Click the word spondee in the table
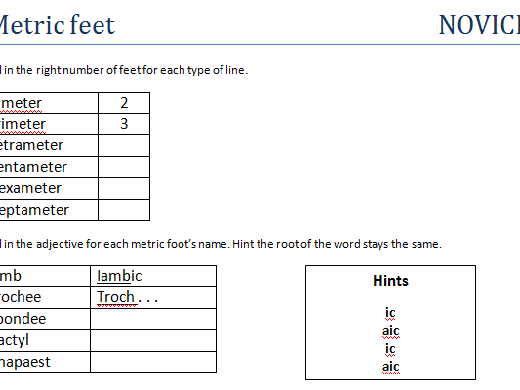 tap(23, 319)
